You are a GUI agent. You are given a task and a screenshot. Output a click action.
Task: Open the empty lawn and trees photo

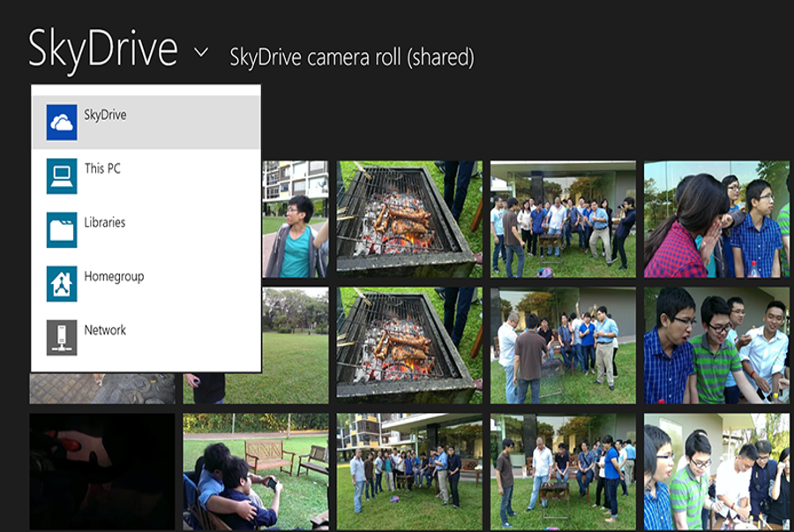point(296,345)
